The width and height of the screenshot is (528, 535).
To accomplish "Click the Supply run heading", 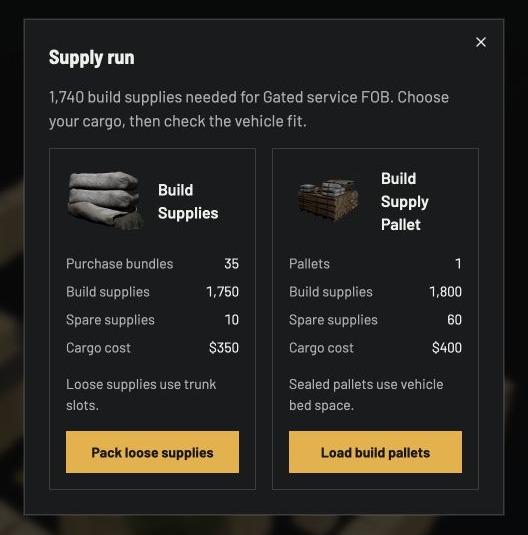I will [x=91, y=57].
